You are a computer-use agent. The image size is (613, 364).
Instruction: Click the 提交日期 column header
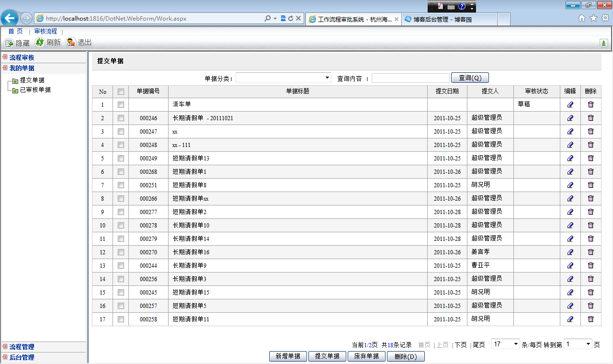point(447,91)
